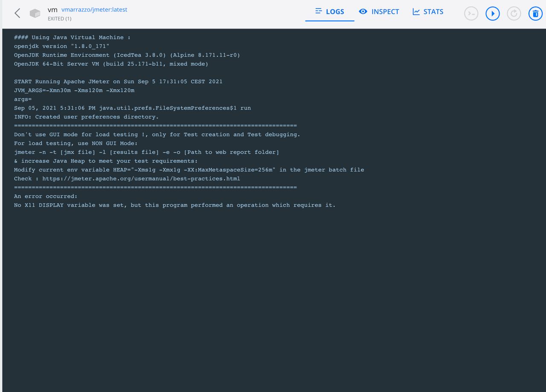
Task: Click the "Don't use GUI mode for load testing" line
Action: click(x=157, y=135)
